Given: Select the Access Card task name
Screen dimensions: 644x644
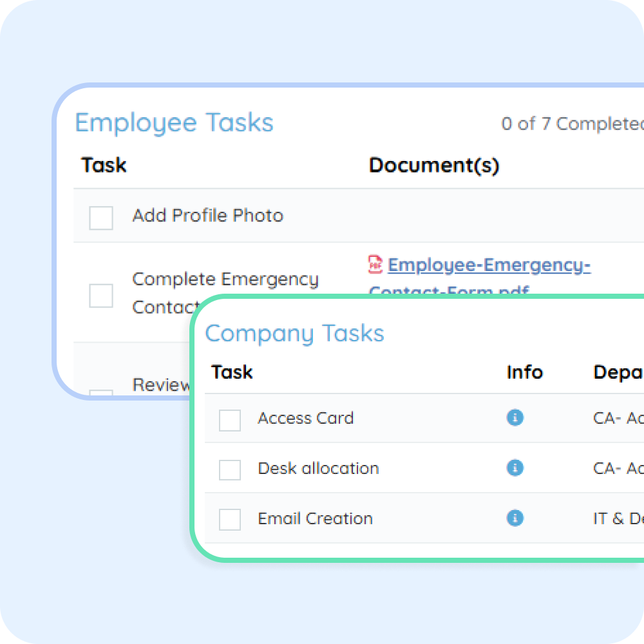Looking at the screenshot, I should pos(305,418).
